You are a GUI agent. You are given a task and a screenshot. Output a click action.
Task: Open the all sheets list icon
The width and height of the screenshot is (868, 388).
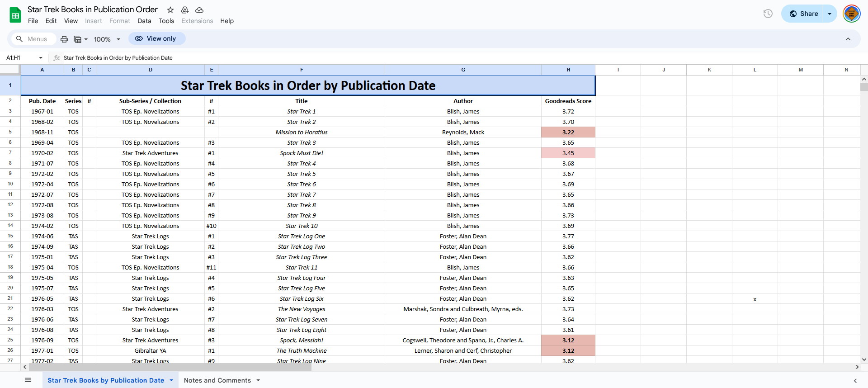pyautogui.click(x=28, y=380)
